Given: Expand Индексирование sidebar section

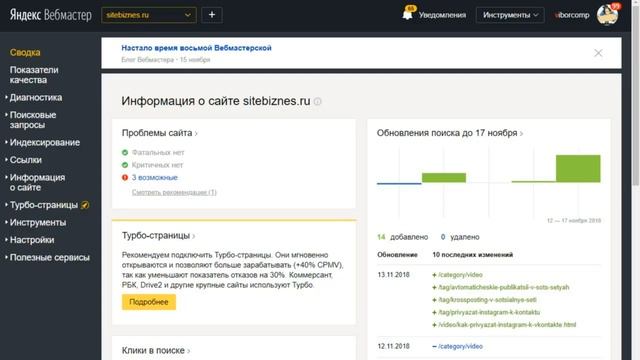Looking at the screenshot, I should click(x=44, y=142).
